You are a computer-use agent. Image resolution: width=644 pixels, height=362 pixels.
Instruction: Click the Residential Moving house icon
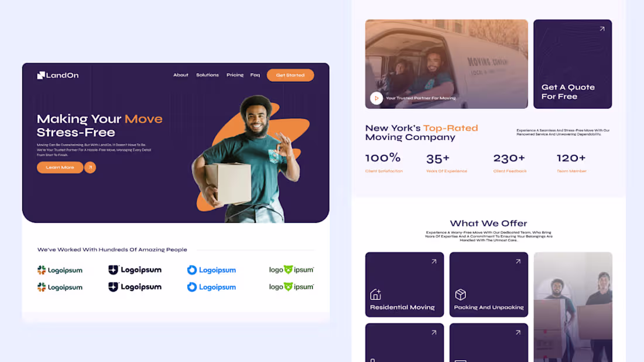[375, 294]
